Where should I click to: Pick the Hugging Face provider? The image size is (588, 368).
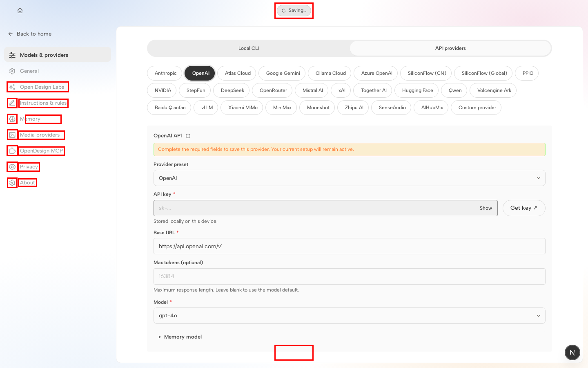point(417,90)
